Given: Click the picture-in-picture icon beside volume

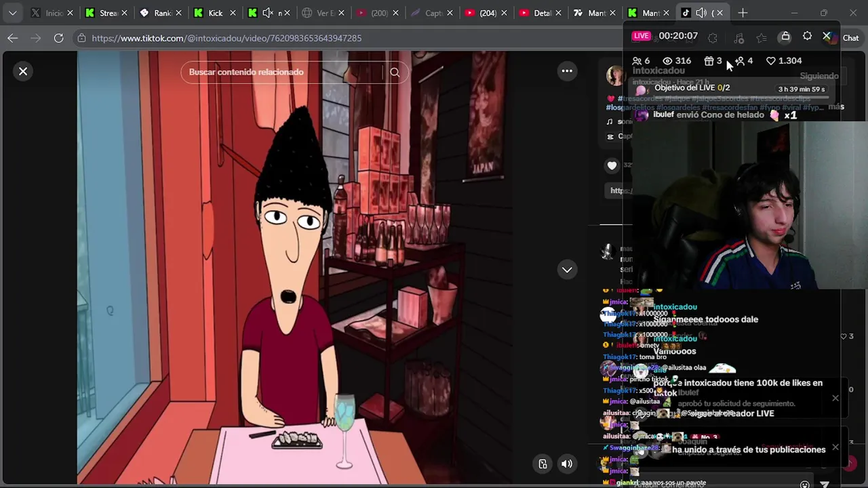Looking at the screenshot, I should pos(542,464).
